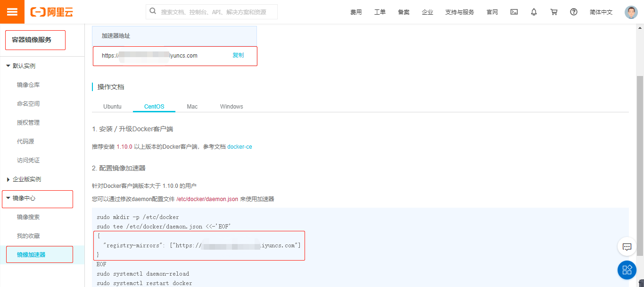Select 镜像加速器 in sidebar
The height and width of the screenshot is (287, 644).
pyautogui.click(x=31, y=255)
